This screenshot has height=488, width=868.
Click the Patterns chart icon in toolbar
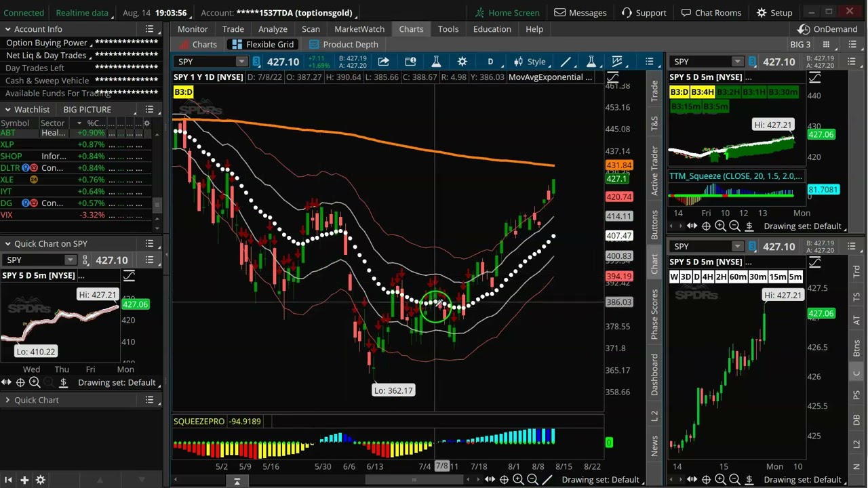(x=617, y=62)
